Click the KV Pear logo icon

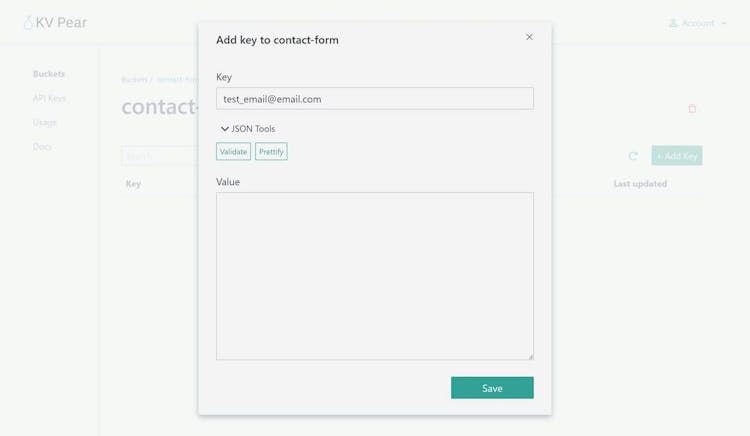click(x=28, y=22)
